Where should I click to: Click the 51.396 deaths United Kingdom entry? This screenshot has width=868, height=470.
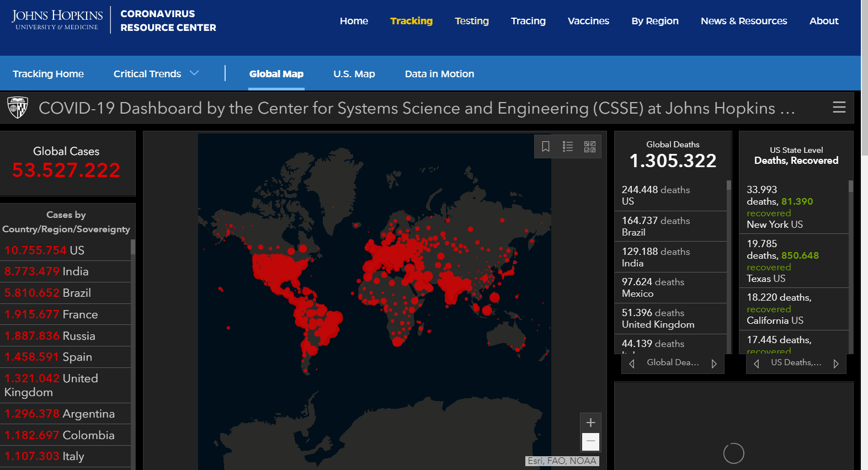(670, 319)
